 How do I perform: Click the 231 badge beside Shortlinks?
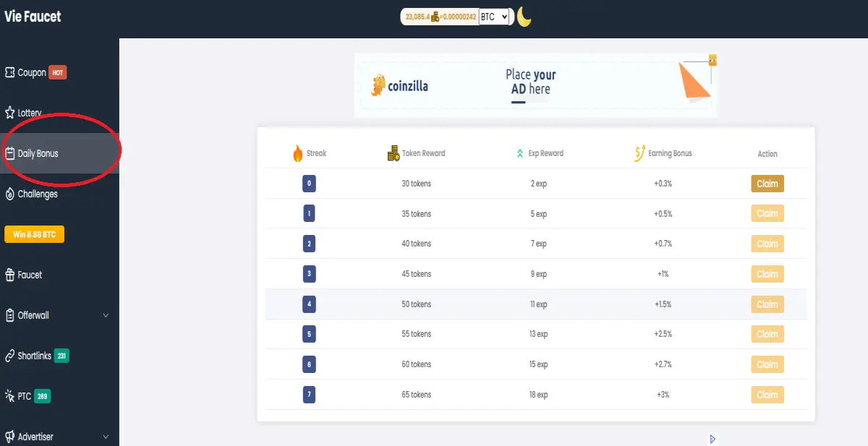(x=61, y=356)
